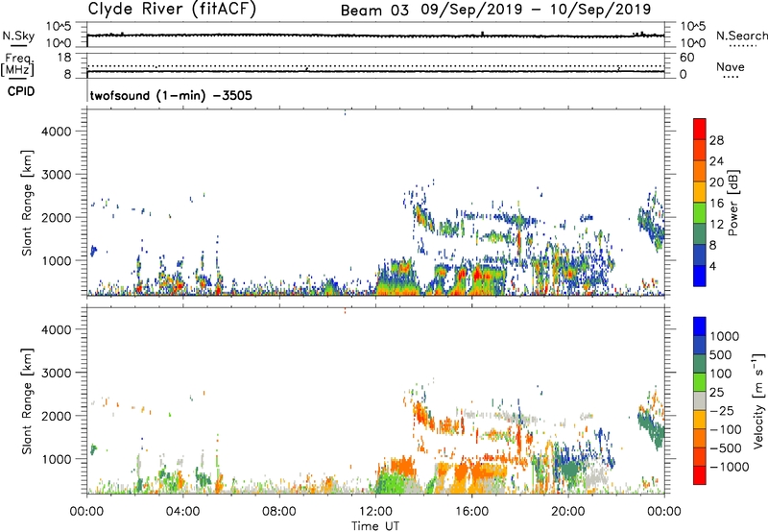Click the "−100" label on the velocity color bar
This screenshot has width=768, height=532.
(x=726, y=429)
